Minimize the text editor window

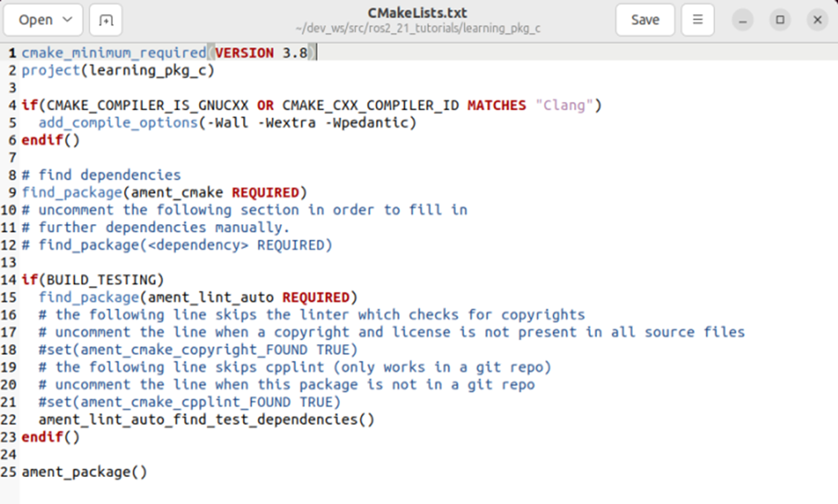742,20
